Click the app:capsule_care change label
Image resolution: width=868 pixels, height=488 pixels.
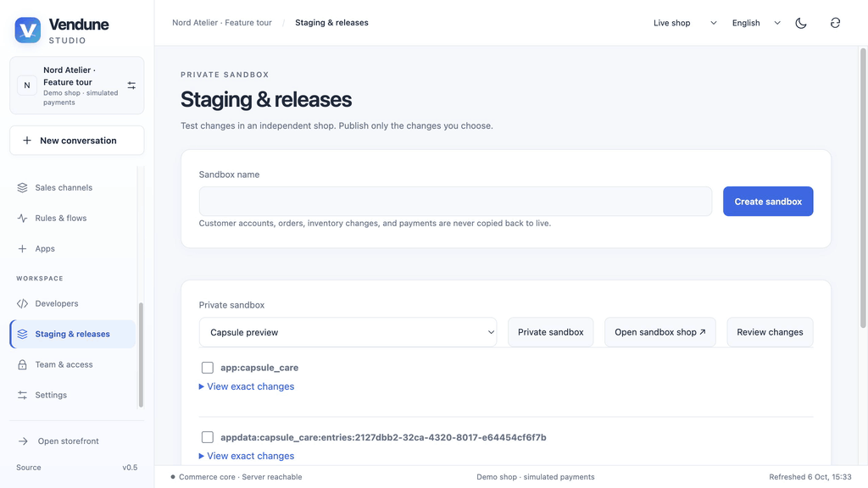(x=259, y=368)
